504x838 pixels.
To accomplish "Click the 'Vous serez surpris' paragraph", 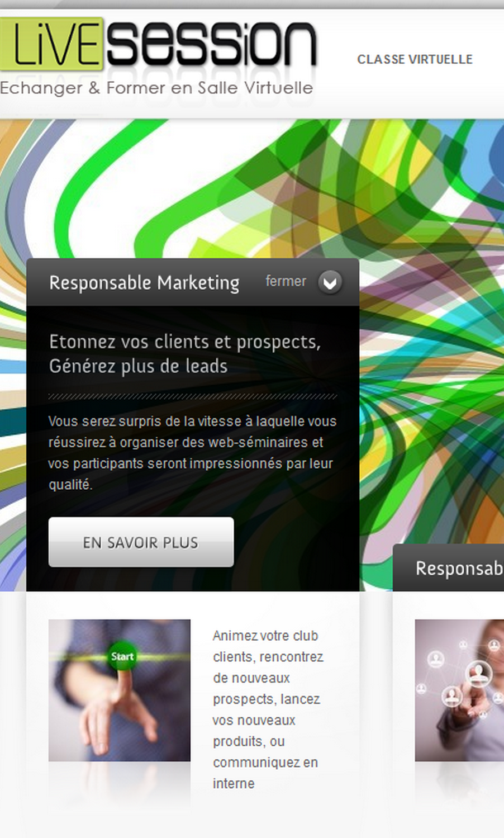I will [x=192, y=453].
